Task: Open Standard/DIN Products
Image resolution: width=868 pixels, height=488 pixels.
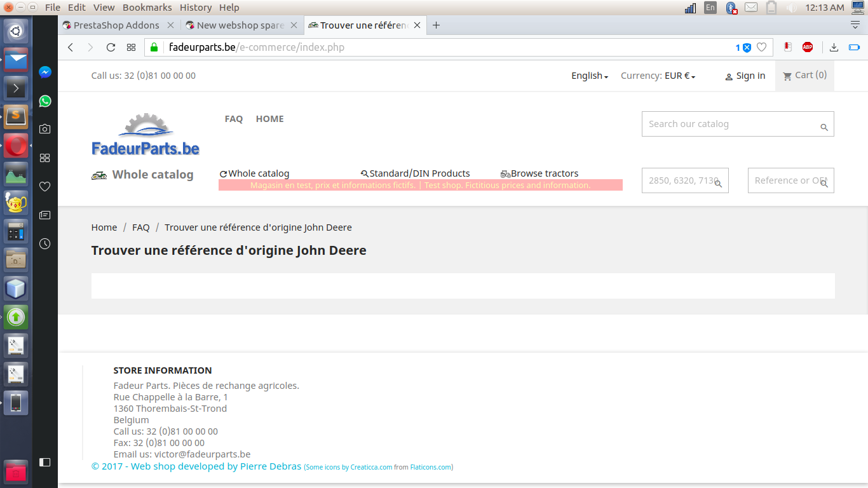Action: pos(416,173)
